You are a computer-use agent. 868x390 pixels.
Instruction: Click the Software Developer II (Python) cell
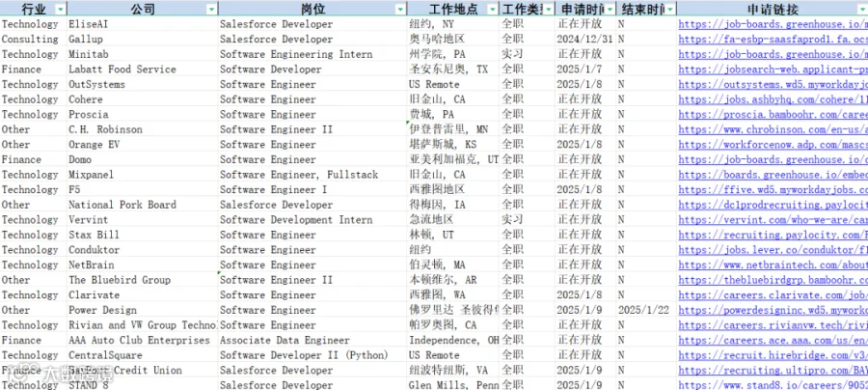click(x=312, y=355)
